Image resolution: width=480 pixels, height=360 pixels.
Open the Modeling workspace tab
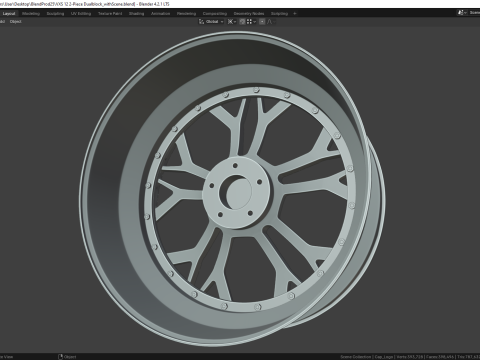[31, 14]
